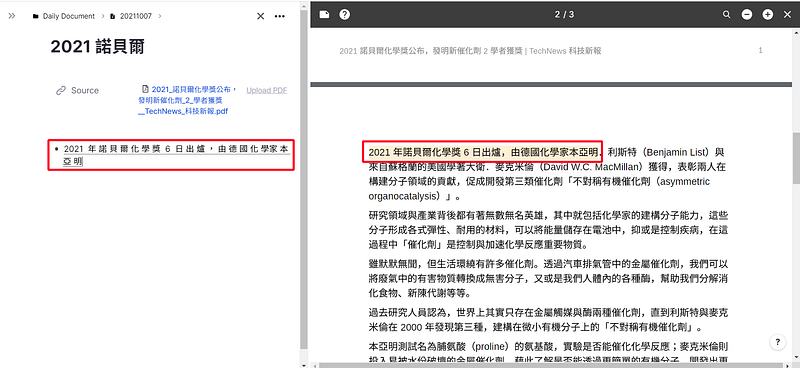Click the bullet note text block
The width and height of the screenshot is (800, 368).
[x=176, y=155]
